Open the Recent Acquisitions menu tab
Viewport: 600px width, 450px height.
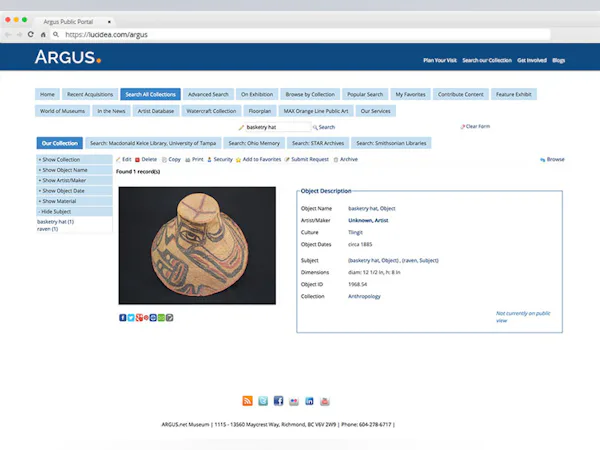(x=90, y=94)
